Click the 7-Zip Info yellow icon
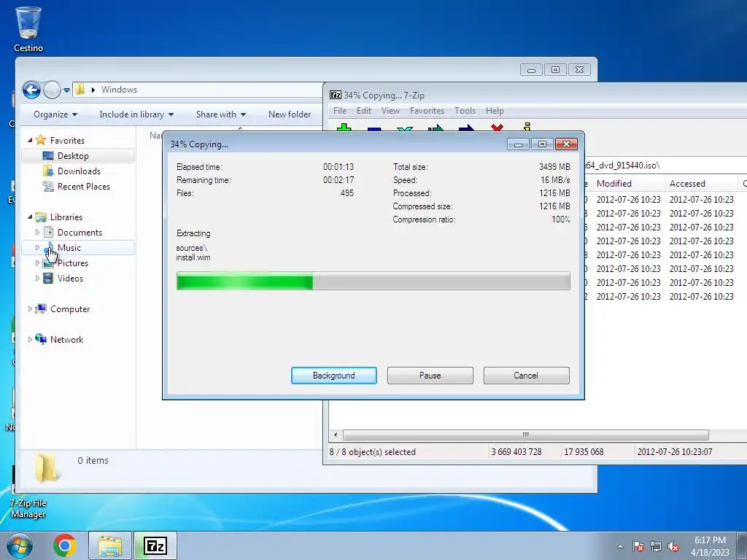Image resolution: width=747 pixels, height=560 pixels. click(x=527, y=127)
